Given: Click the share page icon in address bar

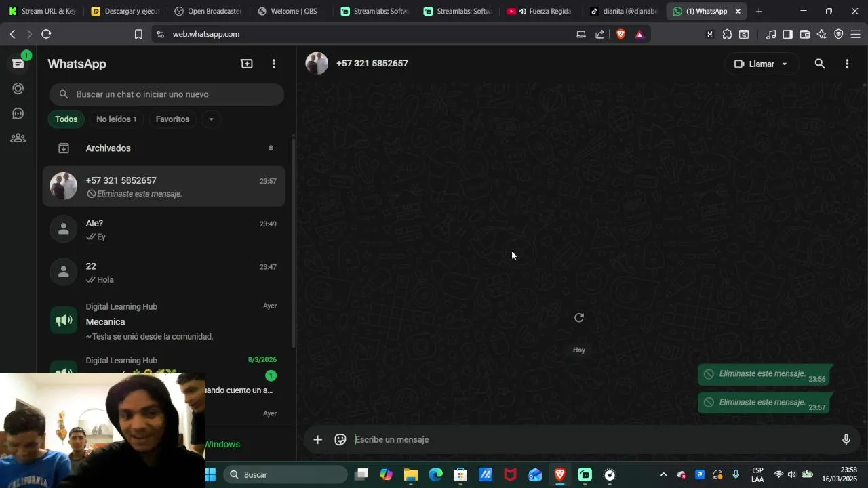Looking at the screenshot, I should click(x=599, y=34).
